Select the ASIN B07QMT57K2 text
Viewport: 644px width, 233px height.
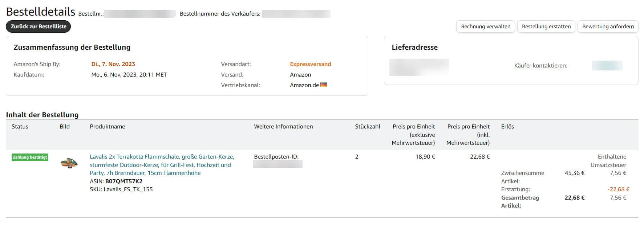click(x=123, y=181)
